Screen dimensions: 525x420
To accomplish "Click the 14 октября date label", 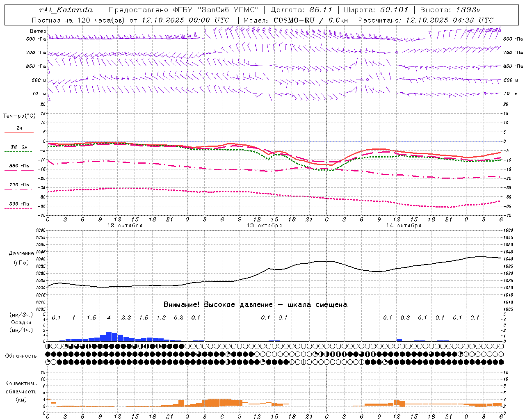I will 404,226.
